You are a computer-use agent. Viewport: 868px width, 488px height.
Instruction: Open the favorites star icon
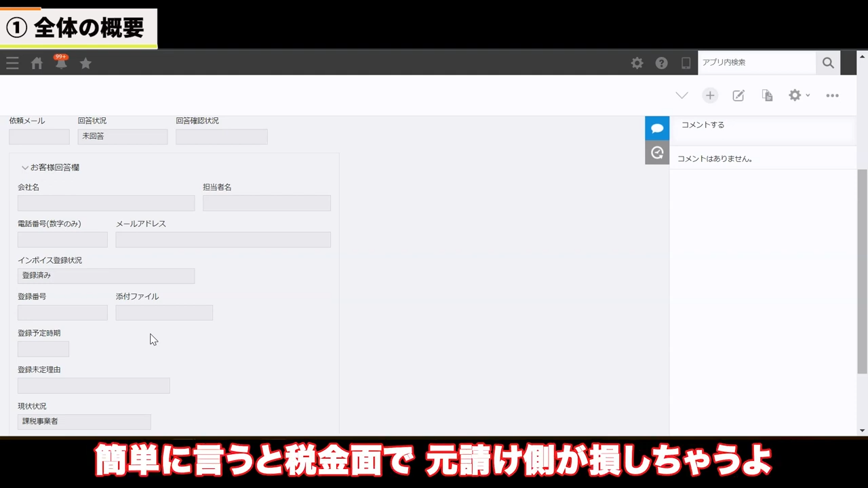85,63
